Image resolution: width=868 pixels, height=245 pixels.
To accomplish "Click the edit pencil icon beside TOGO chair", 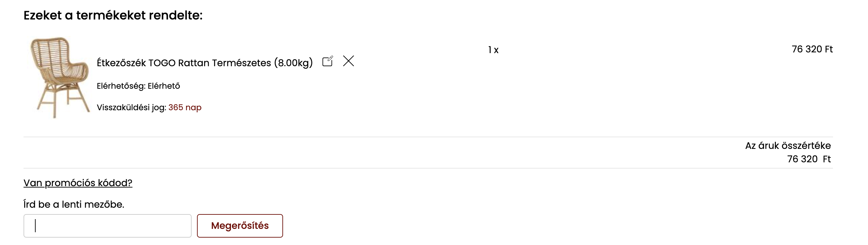I will [327, 62].
